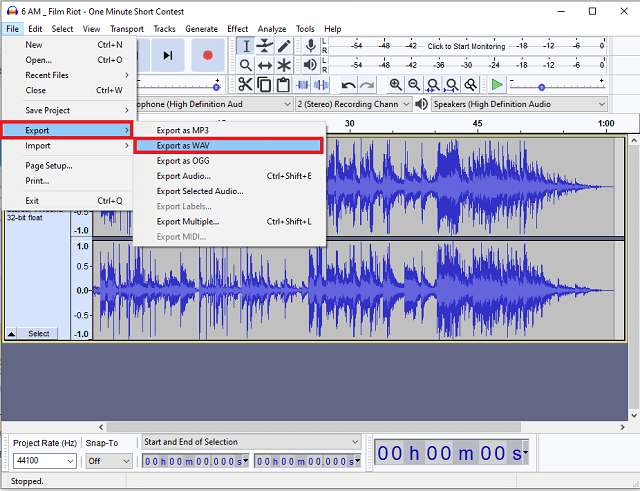Select the Zoom magnifier tool

pyautogui.click(x=246, y=65)
